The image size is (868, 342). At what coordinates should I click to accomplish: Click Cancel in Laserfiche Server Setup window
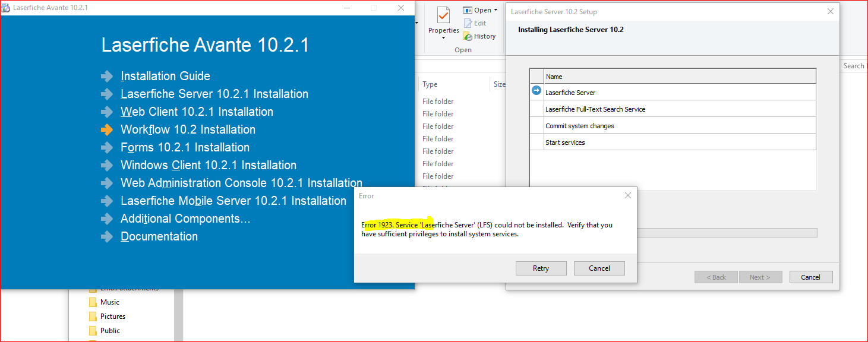pos(811,277)
